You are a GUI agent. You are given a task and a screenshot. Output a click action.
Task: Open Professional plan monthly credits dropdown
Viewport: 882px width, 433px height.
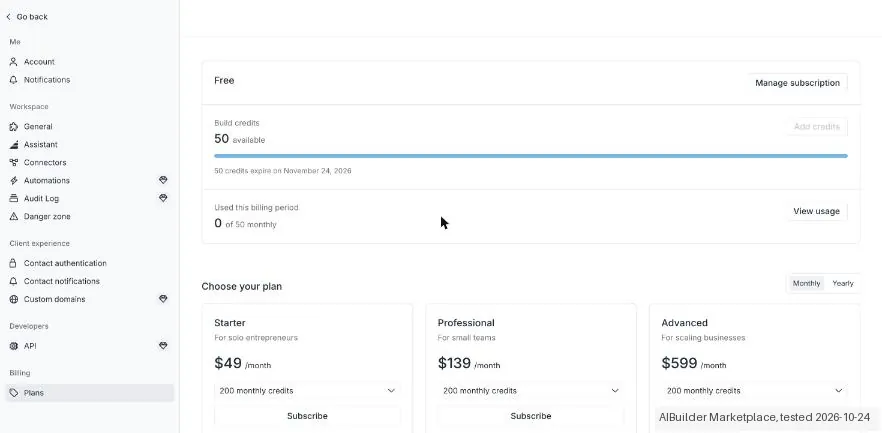[x=530, y=391]
